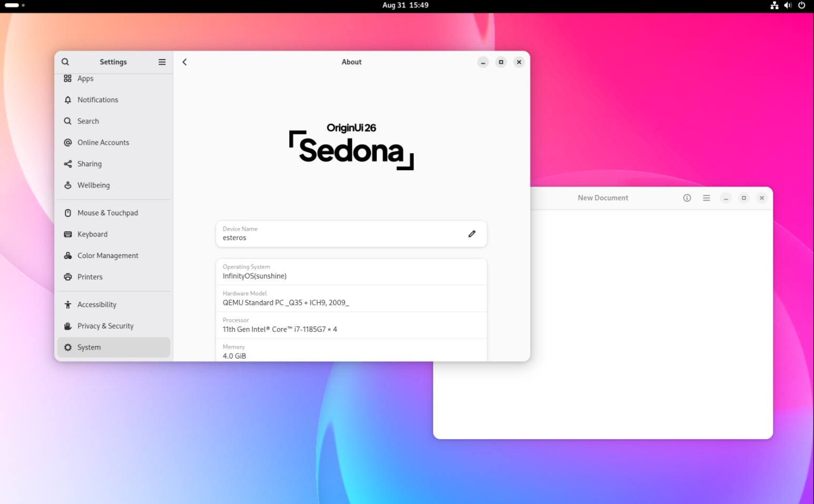Click the Sedona OriginUi 26 logo
The height and width of the screenshot is (504, 814).
[351, 146]
